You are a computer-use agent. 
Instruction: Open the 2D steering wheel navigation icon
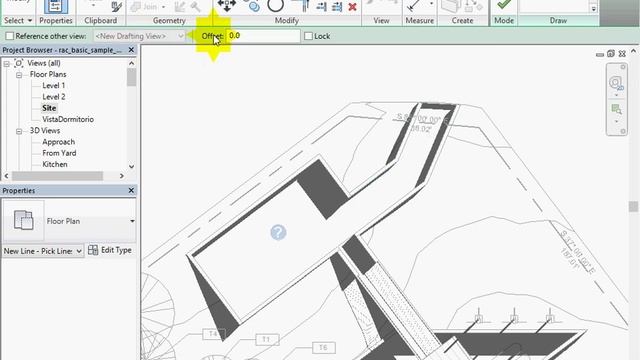(x=616, y=83)
